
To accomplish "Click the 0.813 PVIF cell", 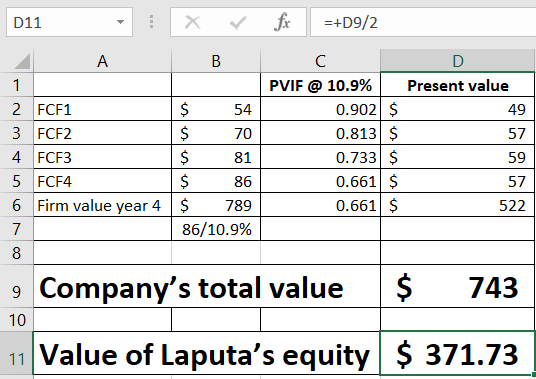I will (x=320, y=133).
